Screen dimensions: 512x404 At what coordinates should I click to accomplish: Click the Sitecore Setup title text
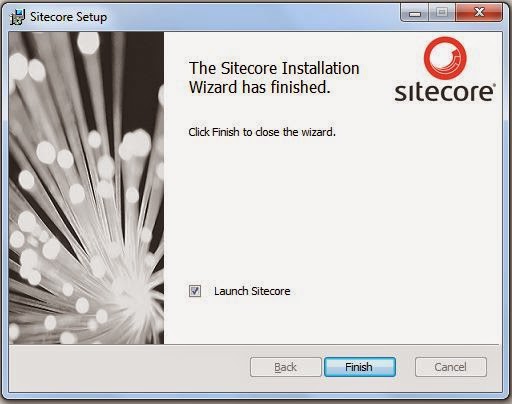pyautogui.click(x=69, y=17)
